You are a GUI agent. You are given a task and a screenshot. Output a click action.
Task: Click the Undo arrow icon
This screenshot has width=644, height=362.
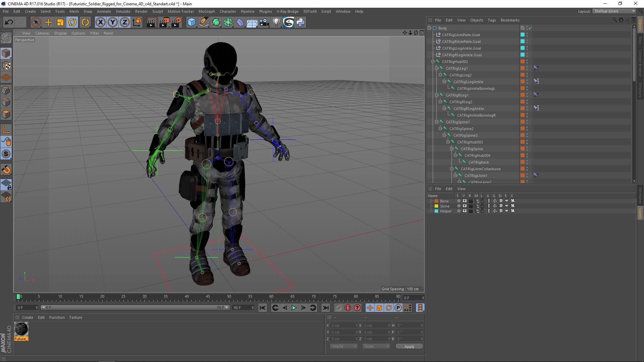9,22
